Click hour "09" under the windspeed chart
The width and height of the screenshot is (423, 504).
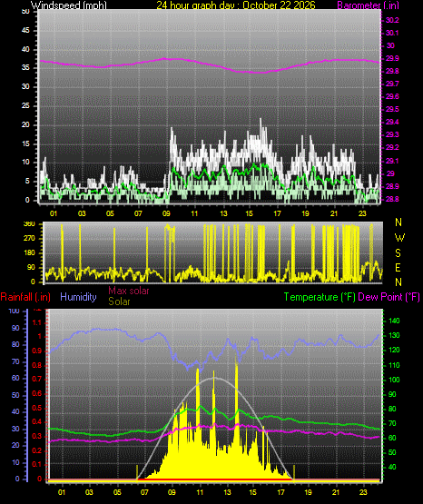pos(167,213)
